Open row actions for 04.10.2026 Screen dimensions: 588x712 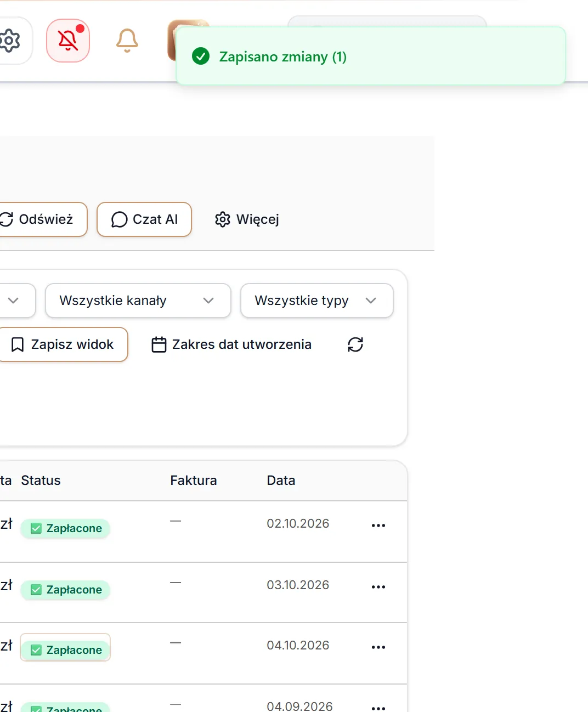pos(378,647)
